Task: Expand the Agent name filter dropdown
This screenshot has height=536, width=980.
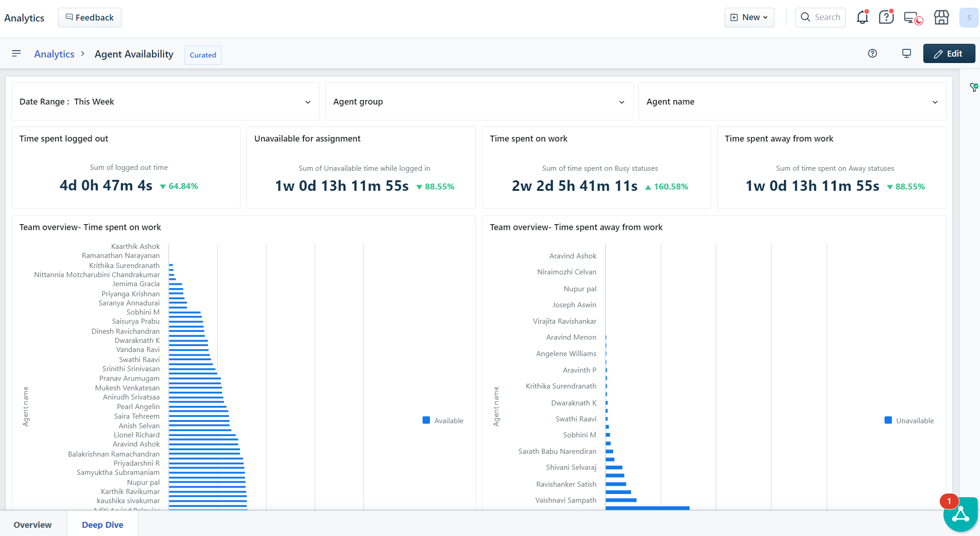Action: [792, 101]
